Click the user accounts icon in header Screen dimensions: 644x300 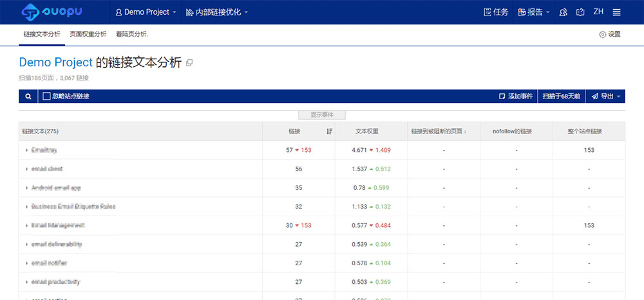pyautogui.click(x=563, y=12)
